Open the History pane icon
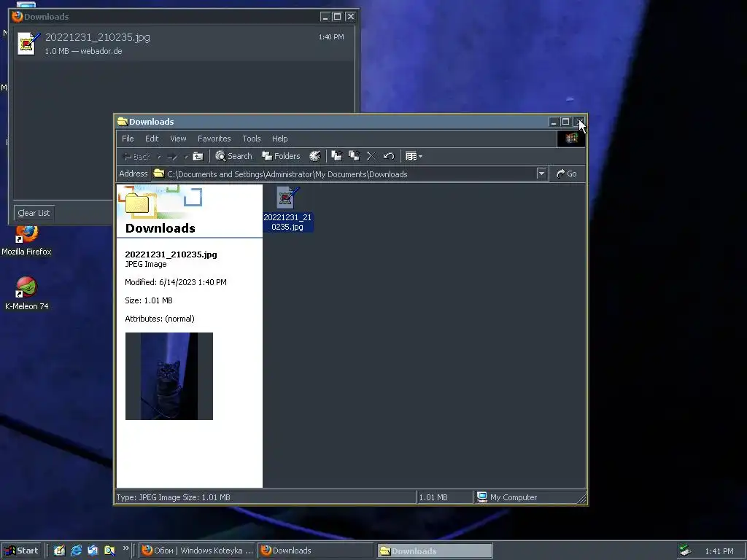The height and width of the screenshot is (560, 747). (x=315, y=156)
